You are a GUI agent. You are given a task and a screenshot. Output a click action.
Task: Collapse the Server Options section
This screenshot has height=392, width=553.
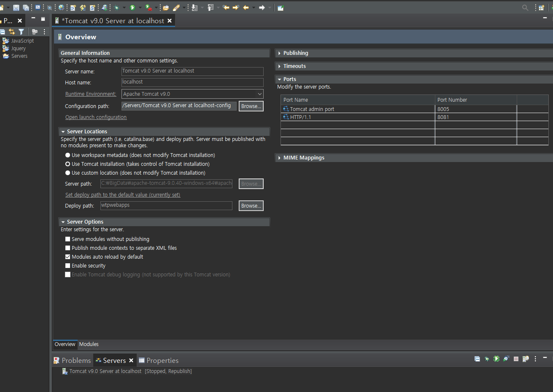coord(63,222)
